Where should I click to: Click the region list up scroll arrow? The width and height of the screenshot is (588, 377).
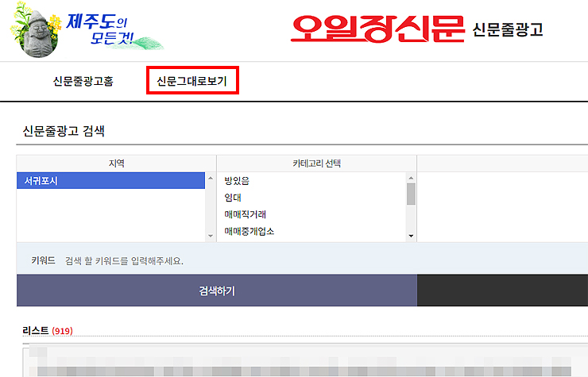click(211, 178)
